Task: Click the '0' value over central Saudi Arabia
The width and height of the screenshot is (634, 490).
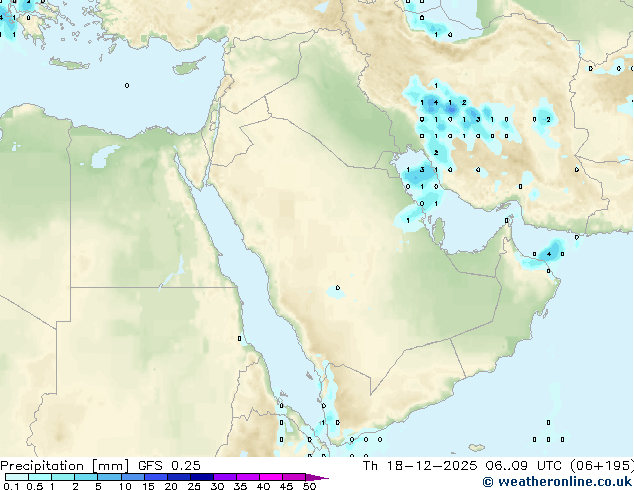Action: (338, 288)
